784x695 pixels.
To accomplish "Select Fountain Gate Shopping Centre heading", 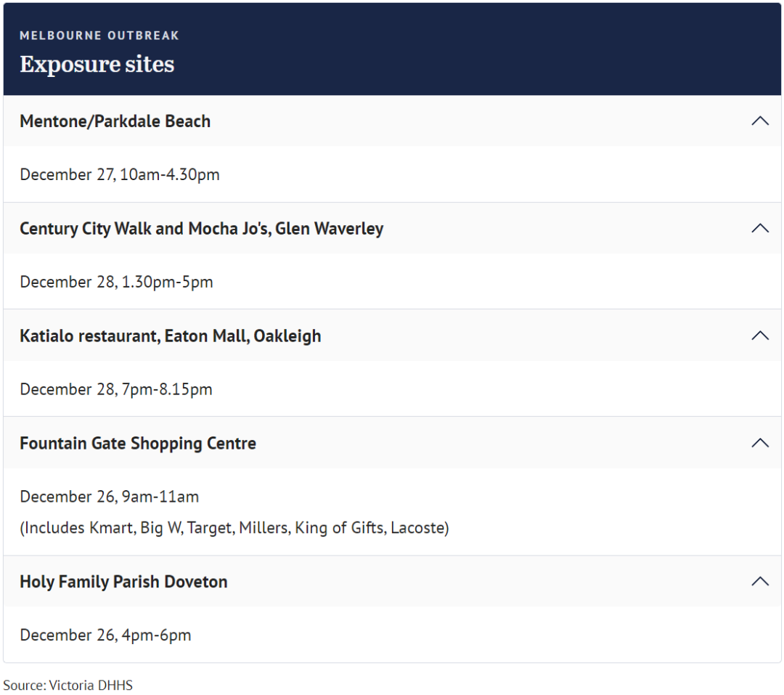I will [x=137, y=444].
